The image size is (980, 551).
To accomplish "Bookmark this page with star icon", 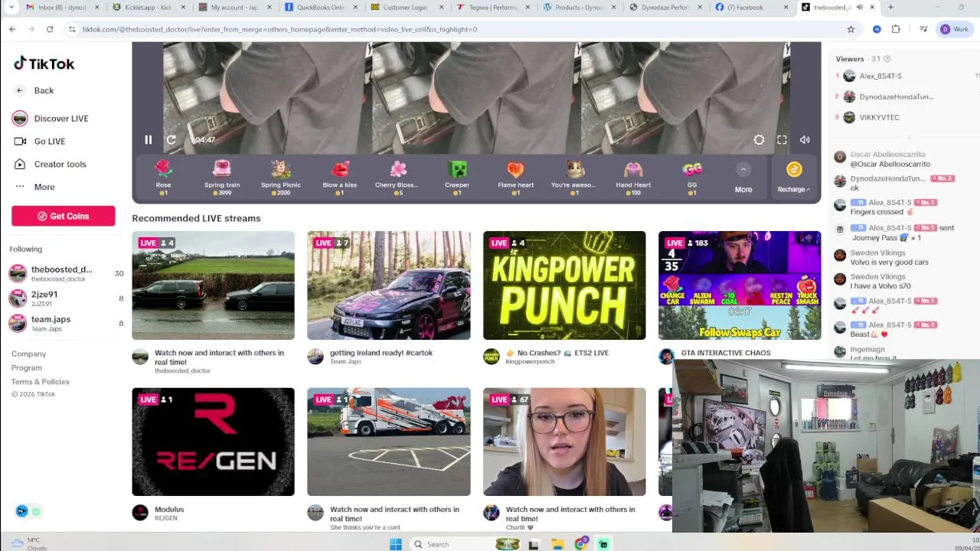I will [851, 29].
